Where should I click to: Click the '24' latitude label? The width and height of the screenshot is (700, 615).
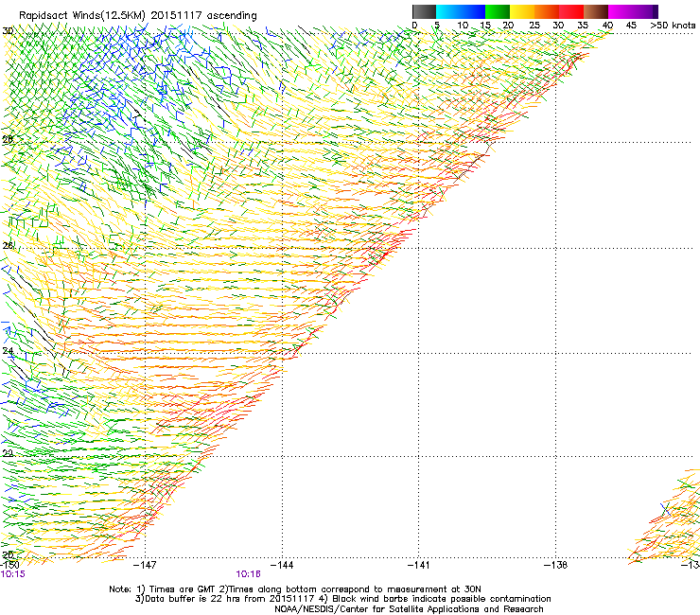click(x=8, y=351)
